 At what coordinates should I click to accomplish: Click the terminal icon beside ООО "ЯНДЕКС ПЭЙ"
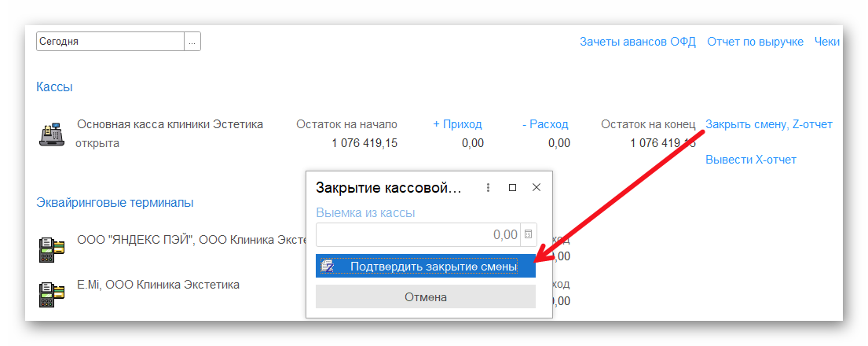(52, 249)
